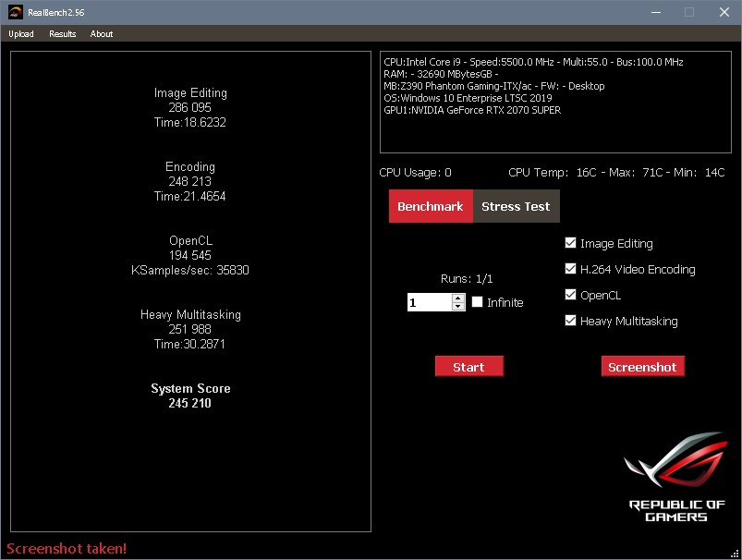The image size is (742, 560).
Task: Increase runs with the up stepper arrow
Action: [458, 298]
